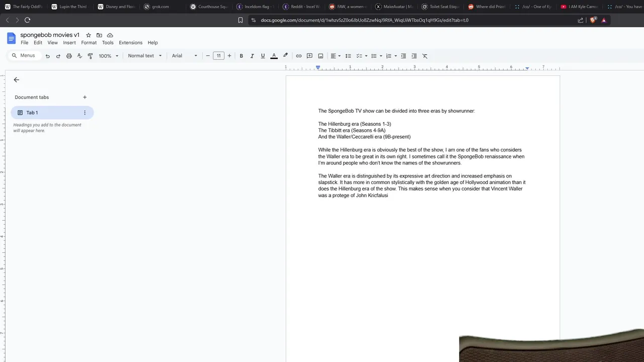Viewport: 644px width, 362px height.
Task: Click the browser share icon
Action: point(580,20)
